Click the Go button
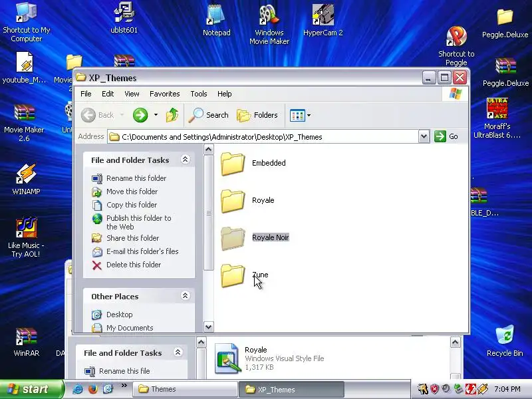 tap(446, 137)
